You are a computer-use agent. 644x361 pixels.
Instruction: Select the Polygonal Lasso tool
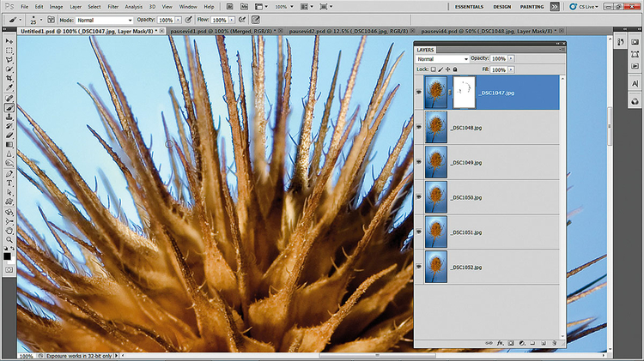[x=9, y=60]
